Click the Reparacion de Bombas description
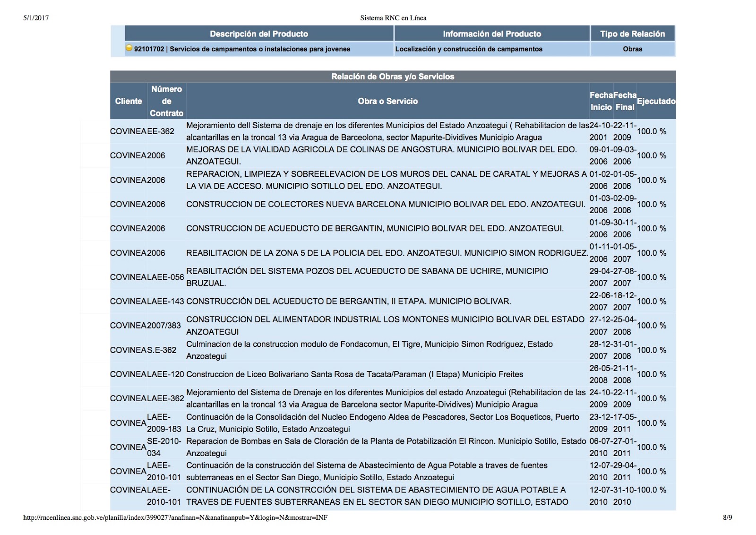Image resolution: width=756 pixels, height=535 pixels. click(386, 447)
